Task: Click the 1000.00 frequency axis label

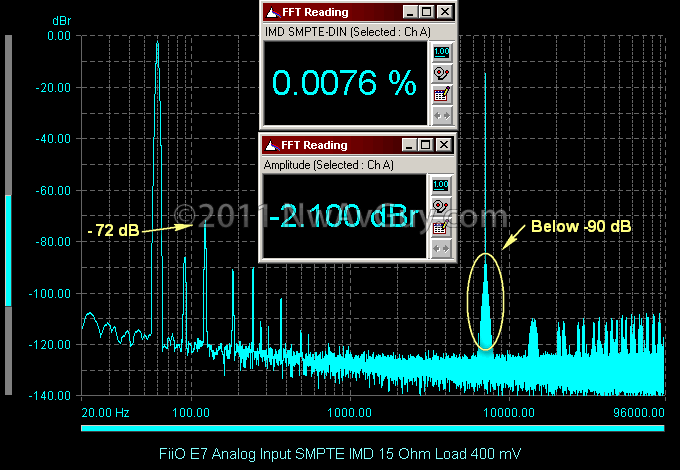Action: point(350,412)
